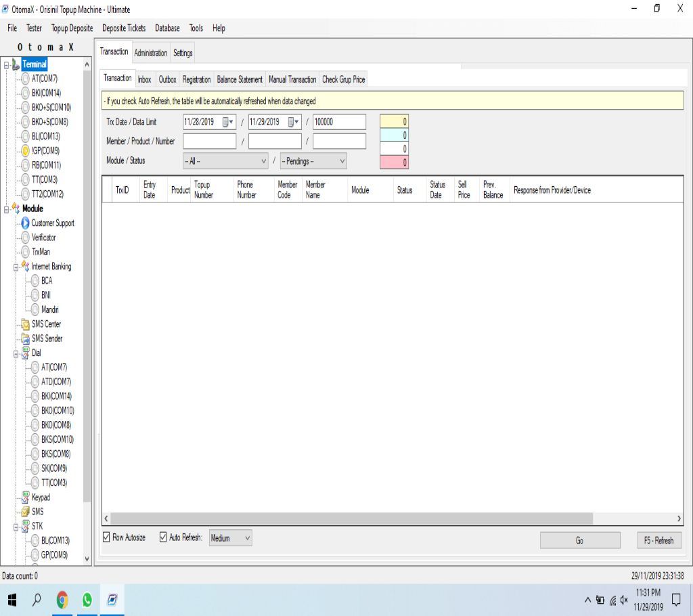This screenshot has height=616, width=693.
Task: Click the table horizontal scrollbar
Action: 352,519
